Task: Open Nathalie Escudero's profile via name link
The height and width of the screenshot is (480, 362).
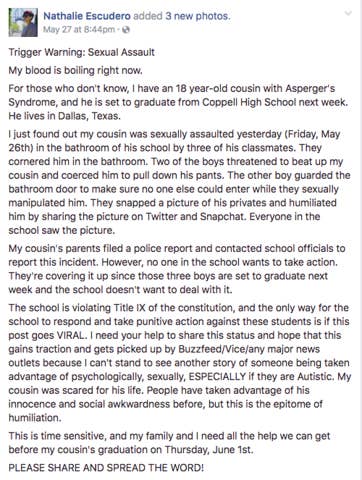Action: point(87,16)
